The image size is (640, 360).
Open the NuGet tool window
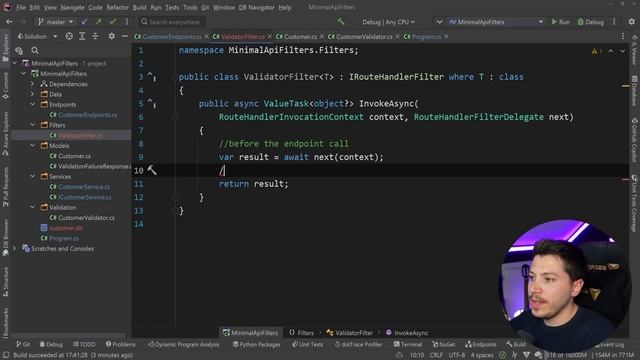pos(444,344)
